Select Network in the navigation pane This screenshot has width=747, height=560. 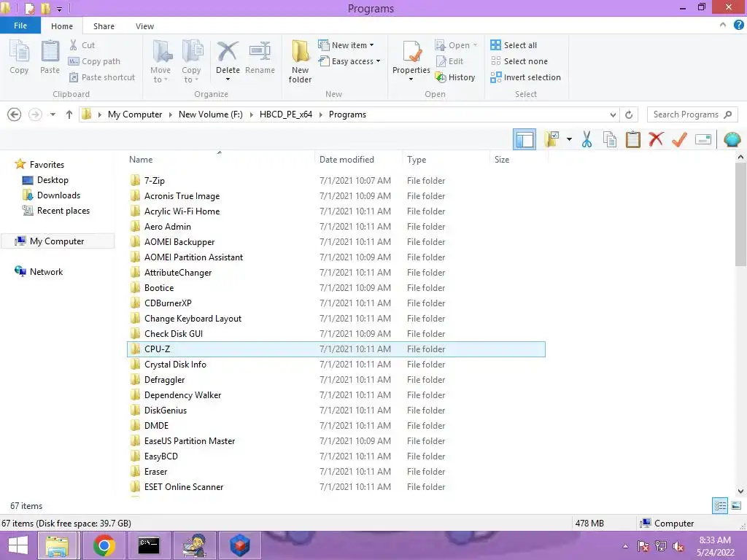point(39,272)
